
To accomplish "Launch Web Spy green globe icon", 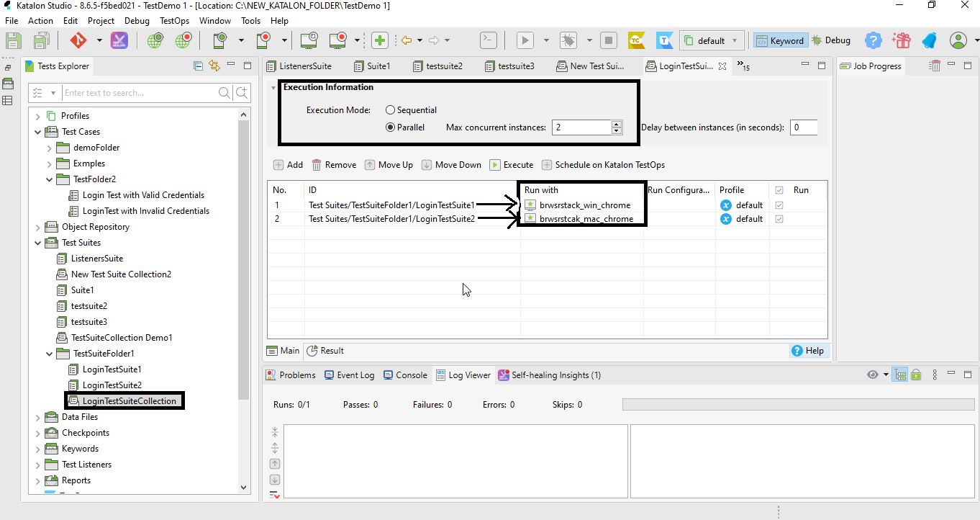I will tap(155, 41).
